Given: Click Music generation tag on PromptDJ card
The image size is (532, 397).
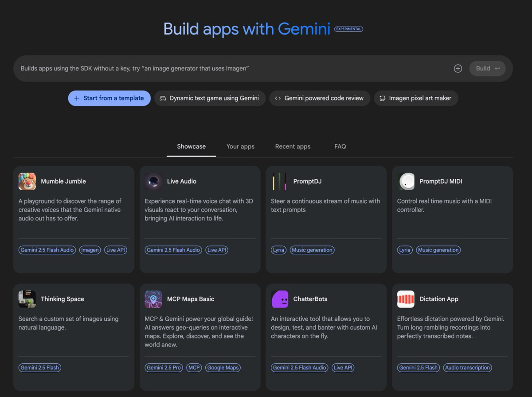Looking at the screenshot, I should (x=312, y=250).
